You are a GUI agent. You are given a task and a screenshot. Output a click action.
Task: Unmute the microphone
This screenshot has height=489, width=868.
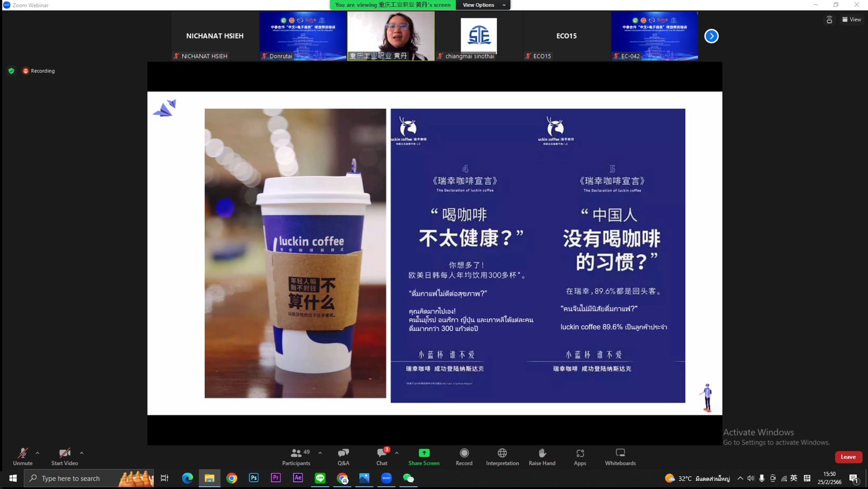pyautogui.click(x=23, y=456)
